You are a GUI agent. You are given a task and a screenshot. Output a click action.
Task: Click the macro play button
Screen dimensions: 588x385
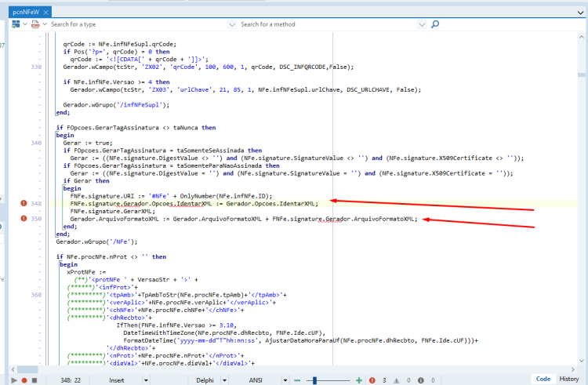[x=14, y=380]
